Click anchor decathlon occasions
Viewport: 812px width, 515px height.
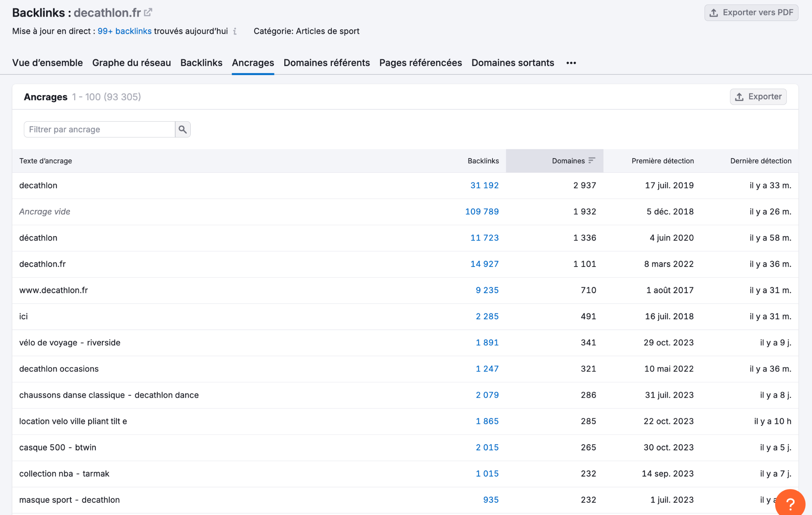(x=59, y=368)
